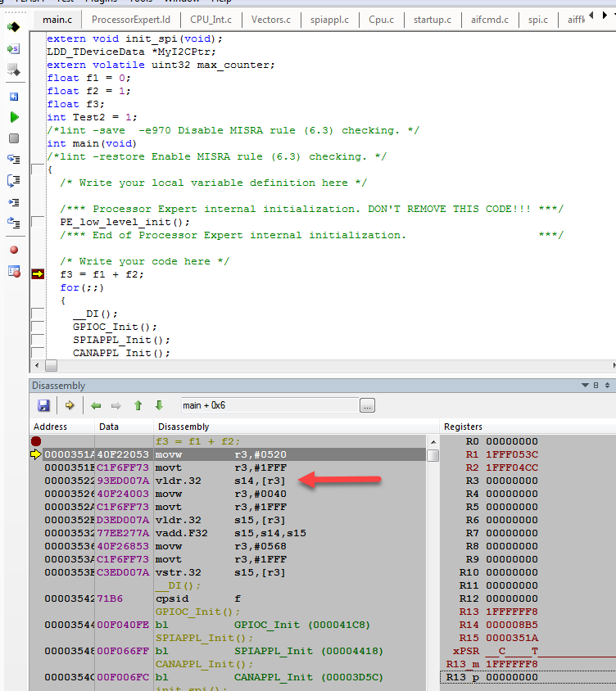Switch to the main.c tab

pyautogui.click(x=57, y=20)
